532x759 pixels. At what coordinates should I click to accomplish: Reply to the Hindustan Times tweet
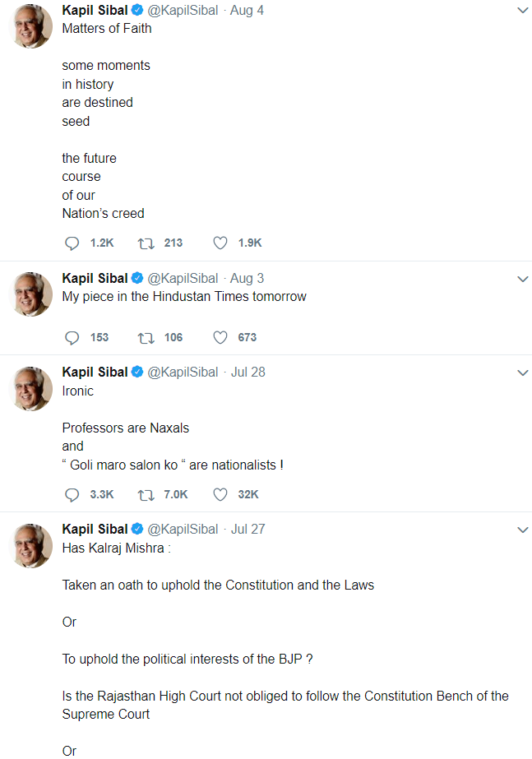coord(72,337)
